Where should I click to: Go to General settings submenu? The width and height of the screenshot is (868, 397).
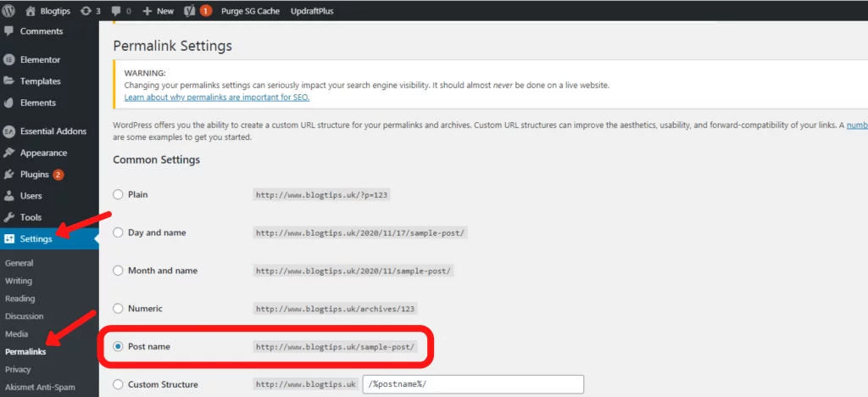click(19, 263)
